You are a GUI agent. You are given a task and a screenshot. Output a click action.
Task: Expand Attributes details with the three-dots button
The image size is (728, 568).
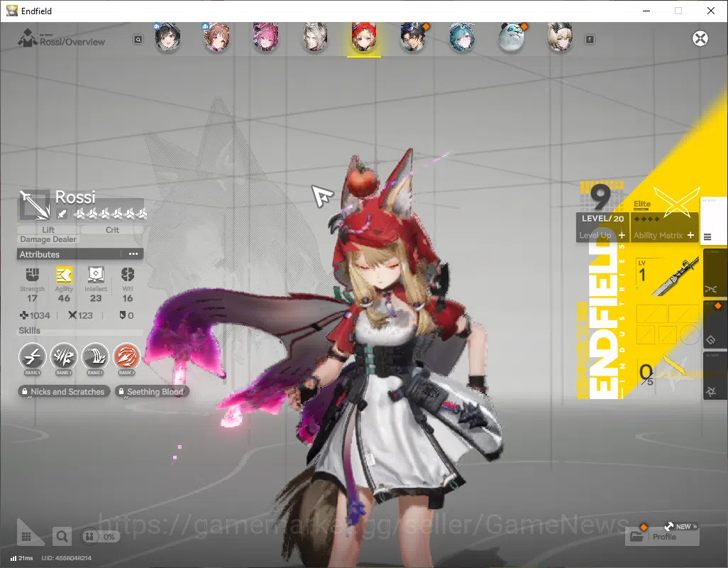point(133,254)
